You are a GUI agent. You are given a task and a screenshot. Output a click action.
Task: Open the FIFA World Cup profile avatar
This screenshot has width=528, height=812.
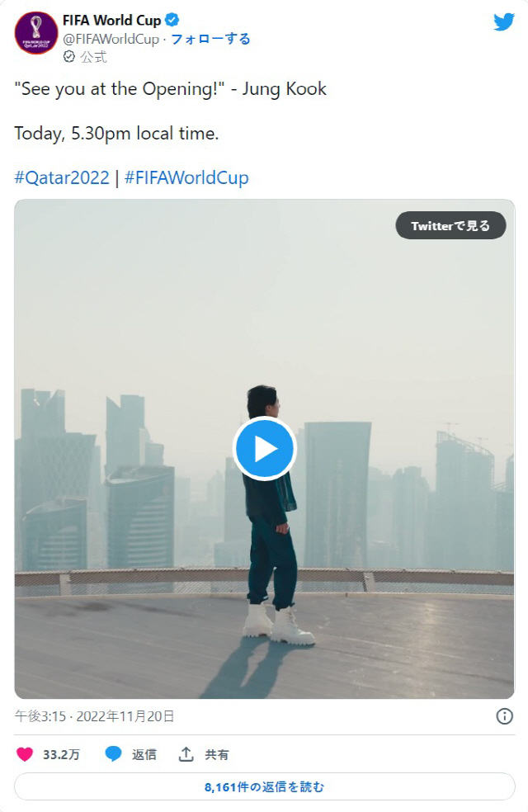click(36, 33)
